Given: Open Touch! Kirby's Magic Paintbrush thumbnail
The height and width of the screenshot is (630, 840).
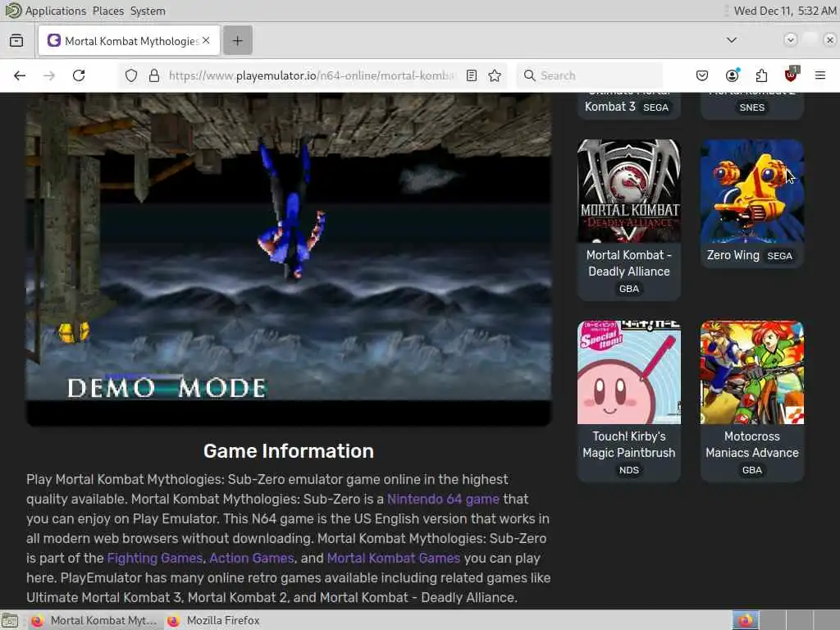Looking at the screenshot, I should pyautogui.click(x=629, y=372).
